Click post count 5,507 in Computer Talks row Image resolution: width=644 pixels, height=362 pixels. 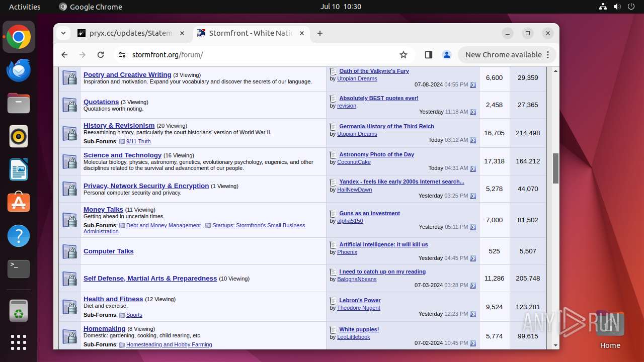528,251
